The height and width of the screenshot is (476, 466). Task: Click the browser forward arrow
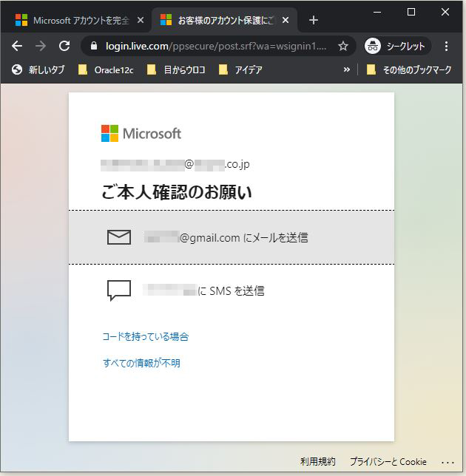coord(41,46)
